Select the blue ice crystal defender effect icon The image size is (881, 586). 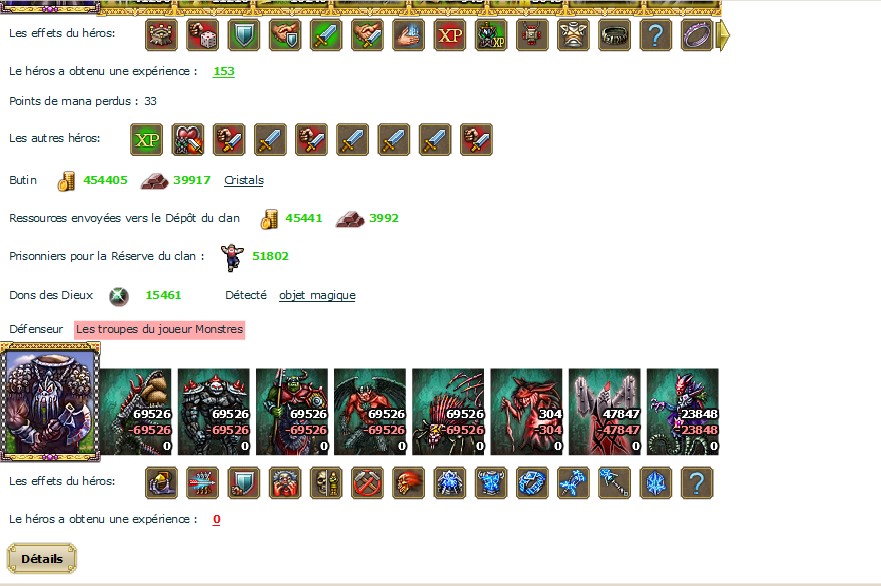[656, 483]
